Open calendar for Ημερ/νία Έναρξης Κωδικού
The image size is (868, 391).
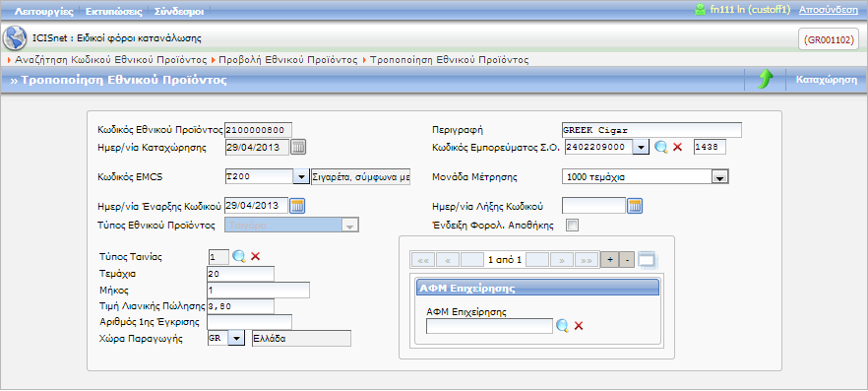click(298, 206)
